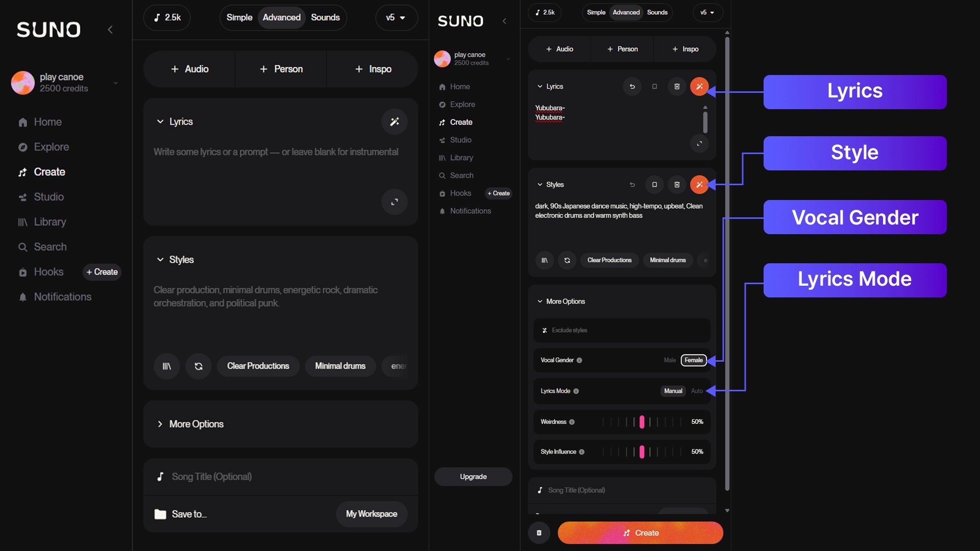Click trash icon beside orange Styles wand

pos(677,184)
